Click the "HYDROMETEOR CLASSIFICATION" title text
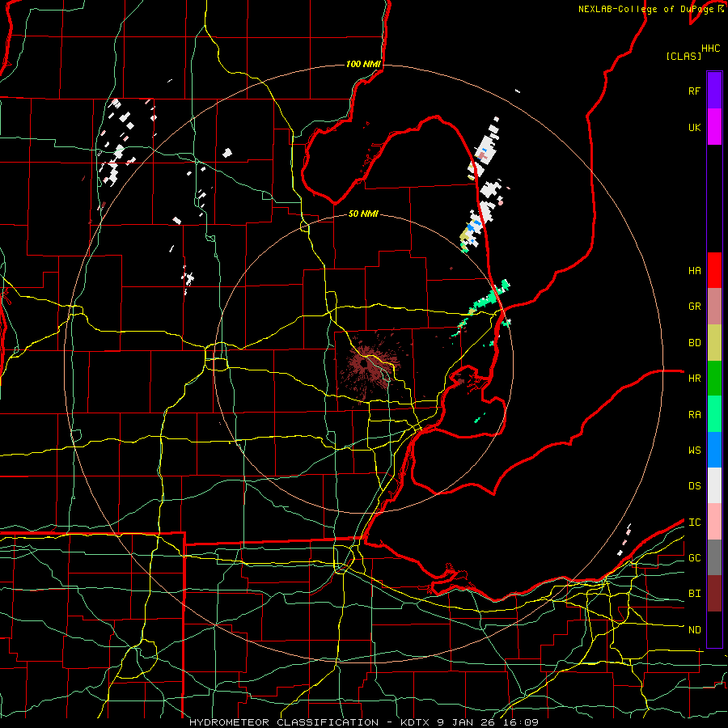This screenshot has height=728, width=728. click(x=284, y=722)
